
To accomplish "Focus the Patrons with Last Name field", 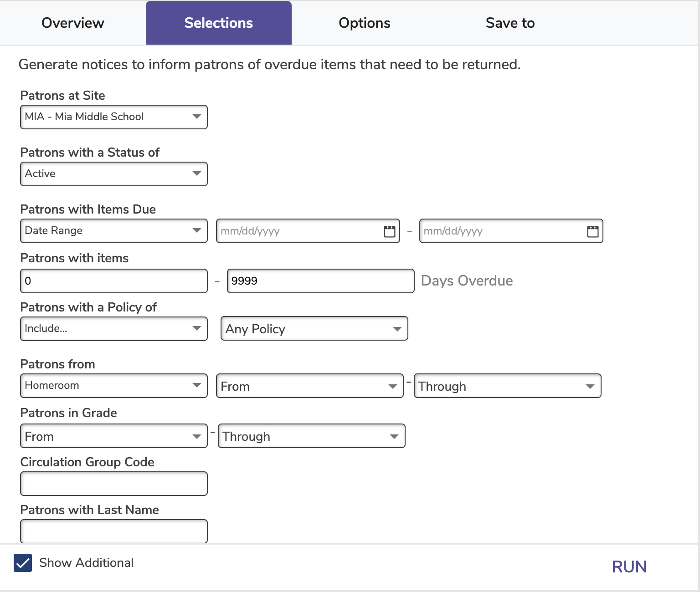I will click(x=114, y=531).
